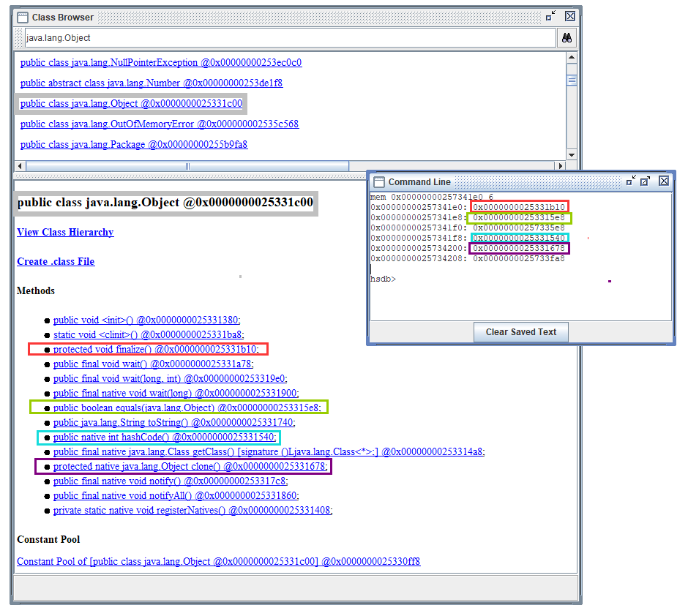Open the protected void finalize() method
The height and width of the screenshot is (616, 699).
pos(156,350)
